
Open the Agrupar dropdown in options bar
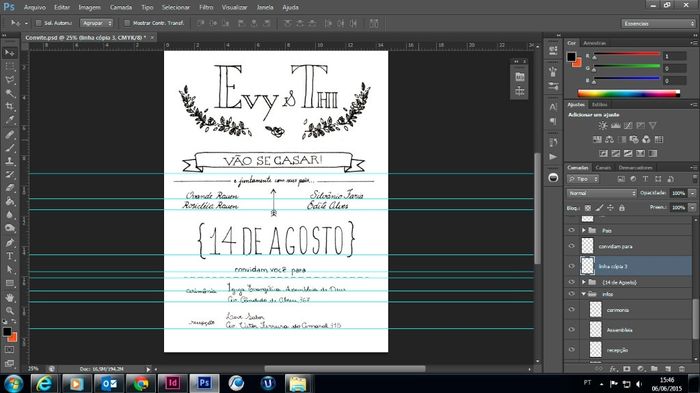coord(97,23)
